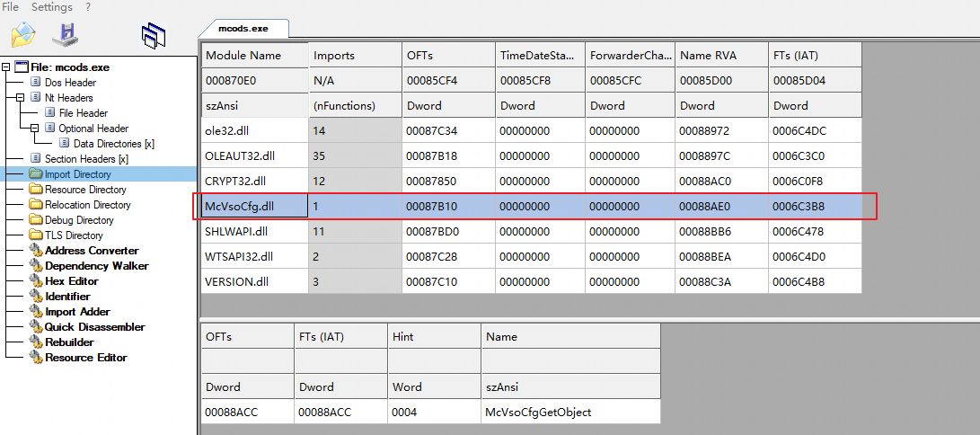Click the Save floppy disk toolbar icon
This screenshot has width=980, height=435.
click(66, 34)
